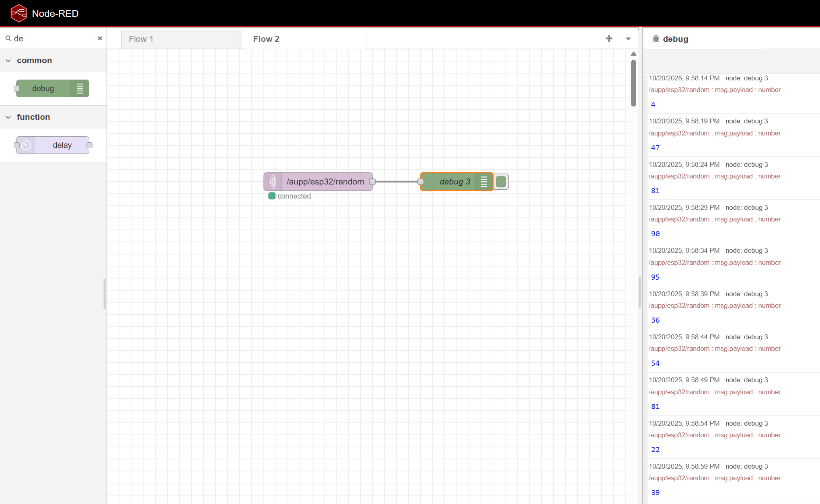Click the green connected status indicator
820x504 pixels.
click(272, 196)
